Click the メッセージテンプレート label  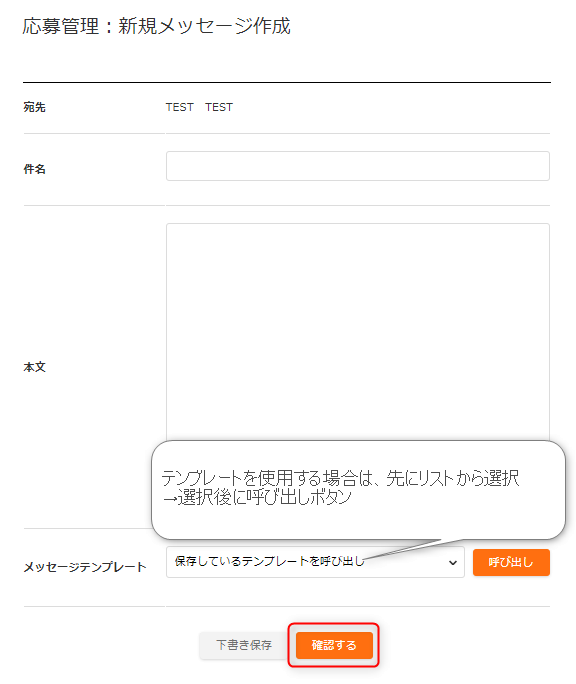click(85, 567)
